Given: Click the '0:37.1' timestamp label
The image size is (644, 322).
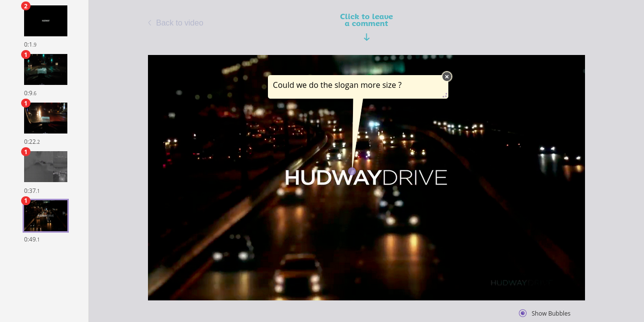Looking at the screenshot, I should pyautogui.click(x=32, y=191).
